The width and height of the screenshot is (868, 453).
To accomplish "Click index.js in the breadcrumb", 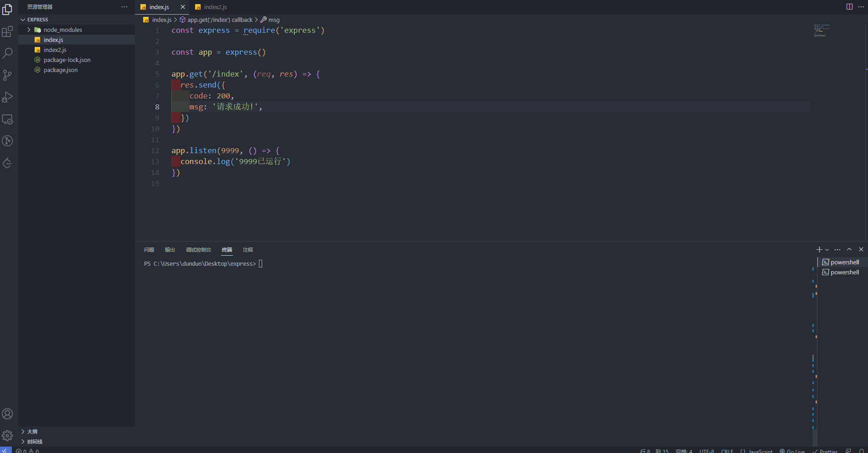I will (161, 20).
